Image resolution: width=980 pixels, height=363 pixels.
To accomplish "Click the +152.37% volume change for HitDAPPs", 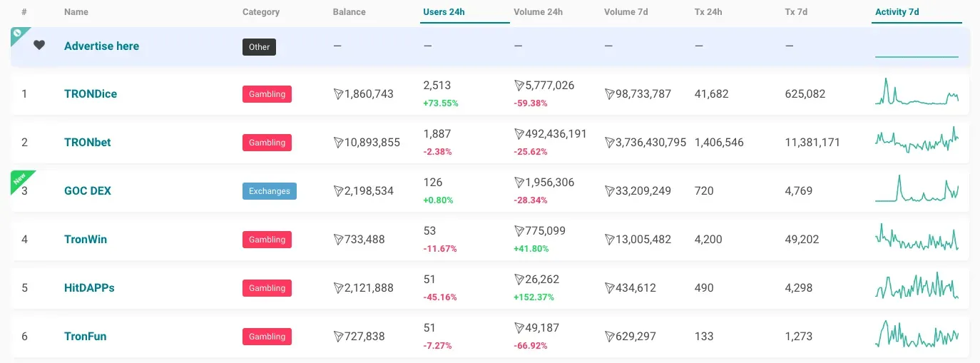I will pyautogui.click(x=534, y=297).
